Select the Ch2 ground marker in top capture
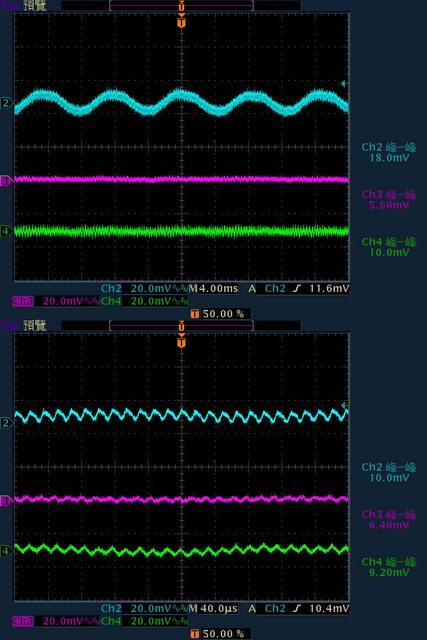The width and height of the screenshot is (427, 640). pyautogui.click(x=6, y=103)
